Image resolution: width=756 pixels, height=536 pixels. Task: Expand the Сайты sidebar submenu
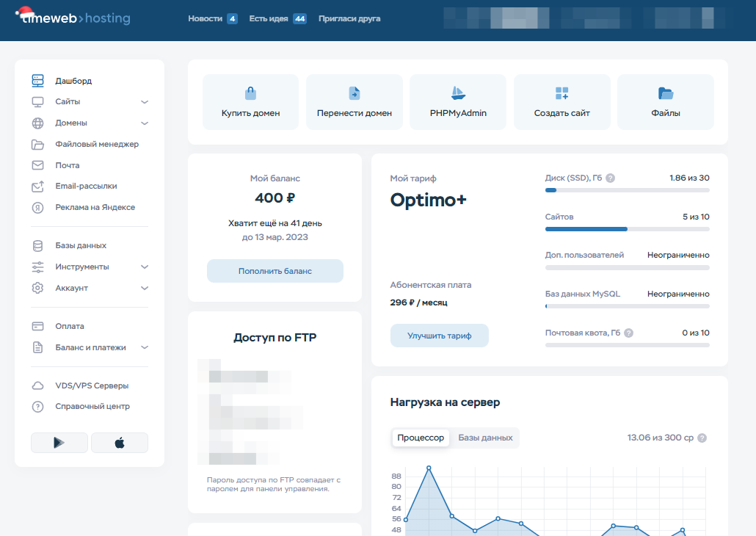click(x=145, y=102)
